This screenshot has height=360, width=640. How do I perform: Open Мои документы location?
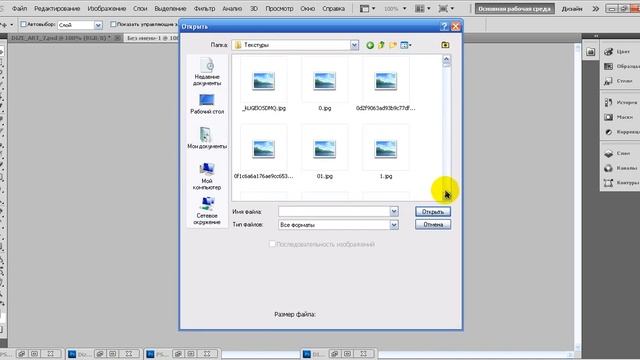pos(207,138)
